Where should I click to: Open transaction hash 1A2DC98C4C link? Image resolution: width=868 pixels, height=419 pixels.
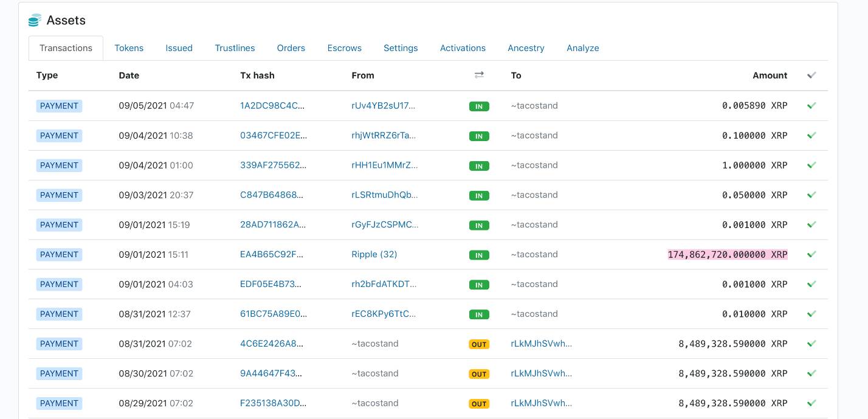click(272, 106)
